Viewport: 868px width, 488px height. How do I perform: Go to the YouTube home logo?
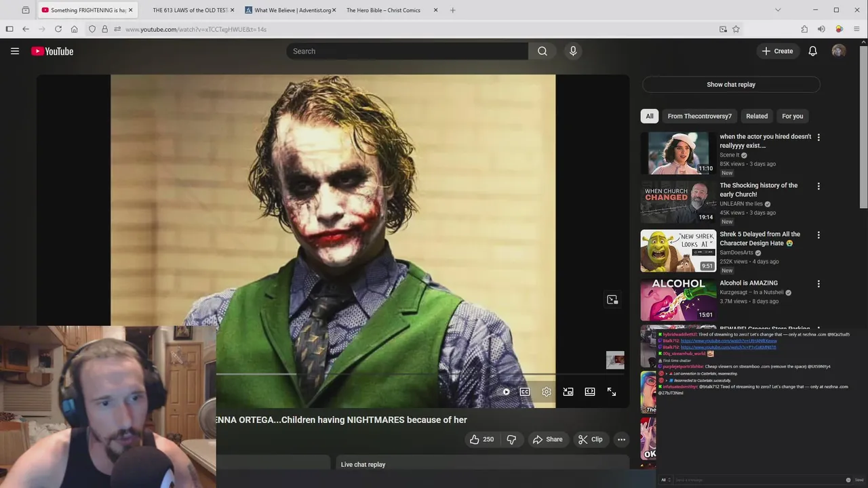(x=52, y=52)
